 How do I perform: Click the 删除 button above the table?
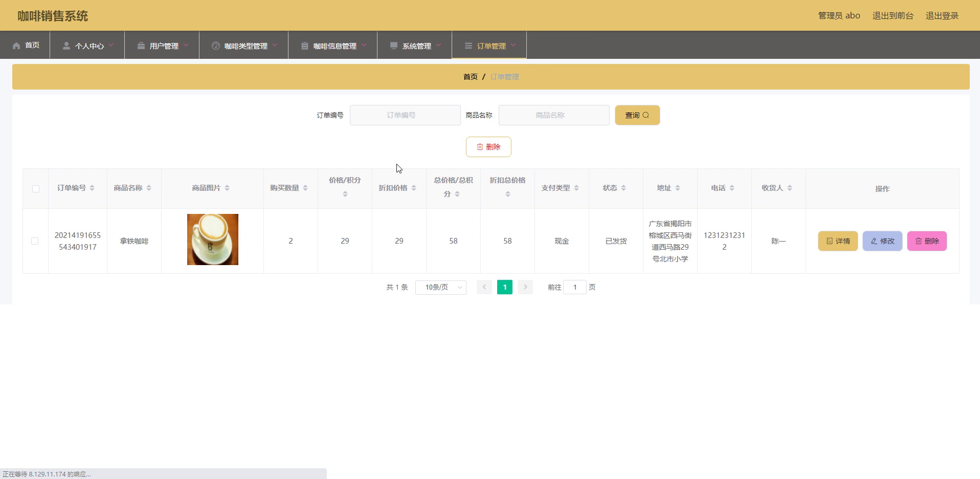click(488, 147)
